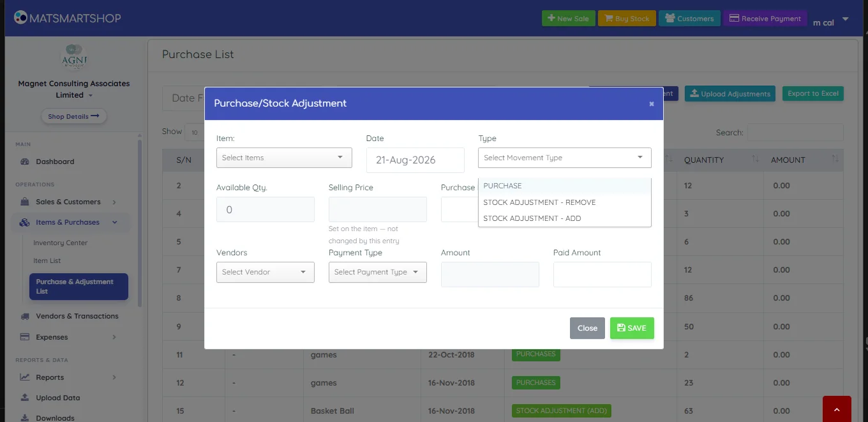The image size is (868, 422).
Task: Click the Upload Data icon
Action: [25, 398]
